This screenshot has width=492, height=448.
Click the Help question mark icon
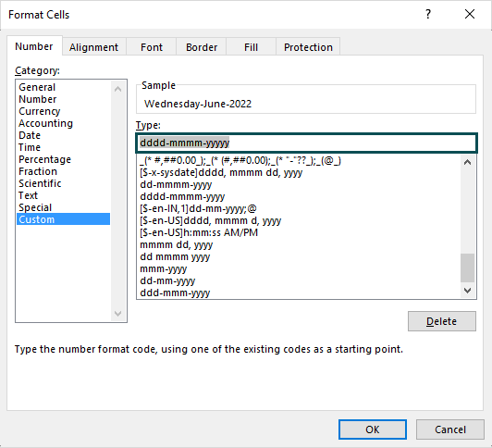click(428, 14)
